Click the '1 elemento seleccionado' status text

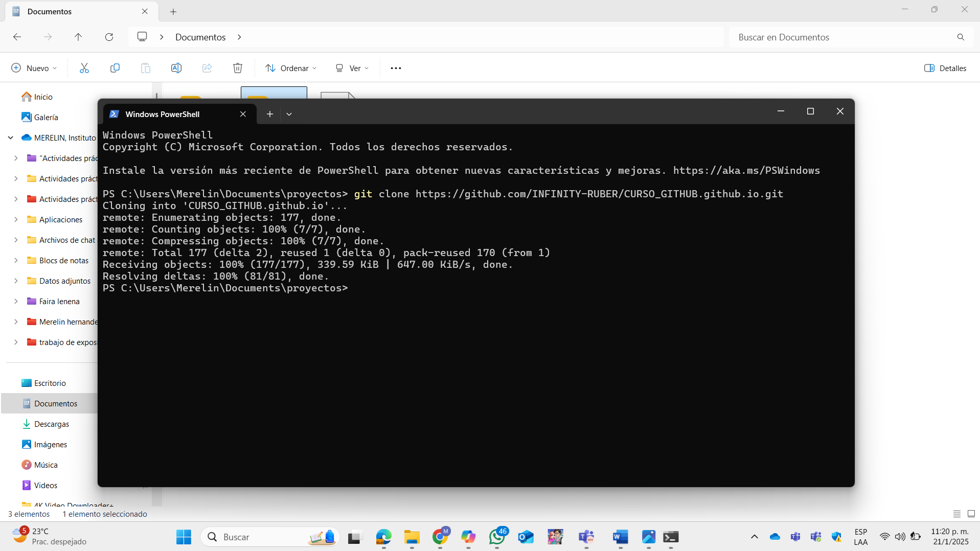point(105,514)
